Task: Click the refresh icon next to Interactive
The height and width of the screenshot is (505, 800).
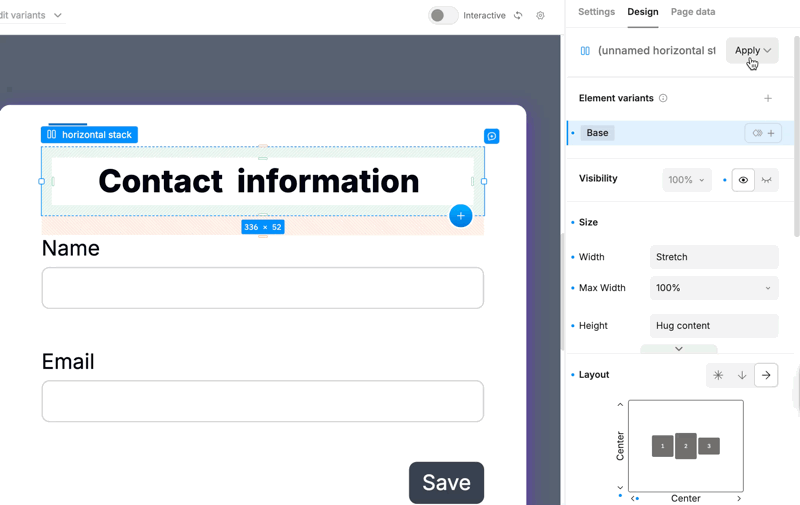Action: [x=518, y=16]
